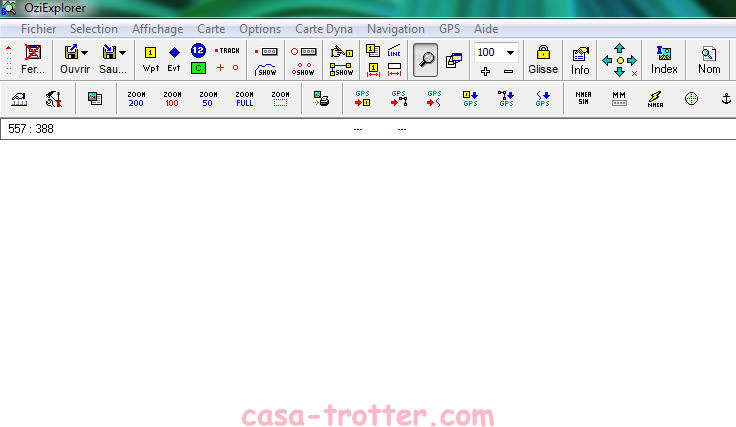
Task: Click the Ouvrir floppy disk icon
Action: click(71, 52)
